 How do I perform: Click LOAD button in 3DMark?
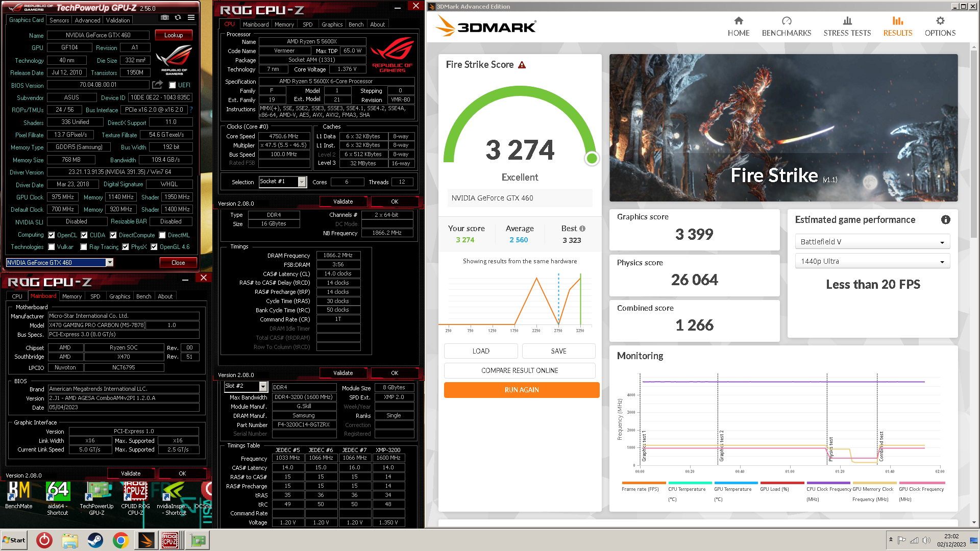point(481,351)
